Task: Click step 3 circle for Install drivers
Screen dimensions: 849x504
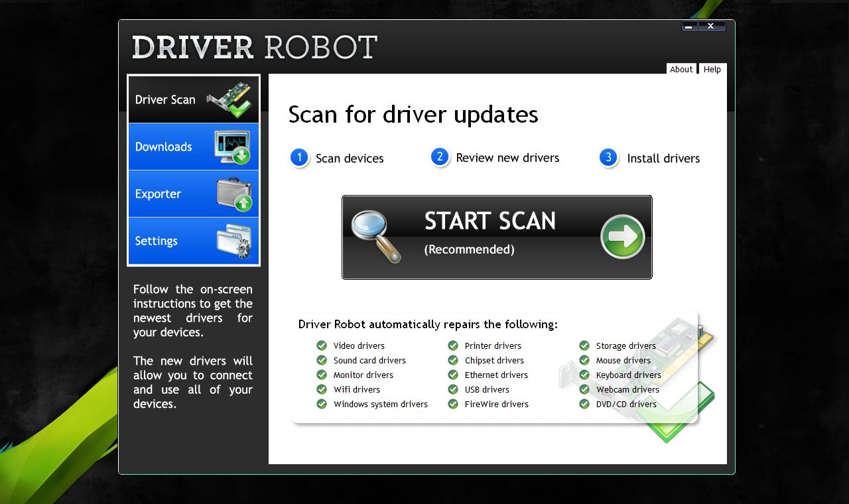Action: click(x=609, y=158)
